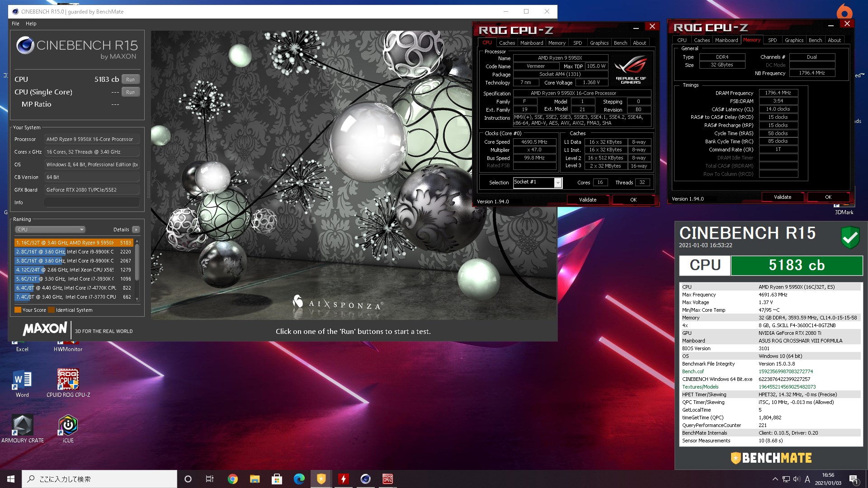Select ranking row 5 Core i7-3930K
This screenshot has width=868, height=488.
(x=74, y=279)
